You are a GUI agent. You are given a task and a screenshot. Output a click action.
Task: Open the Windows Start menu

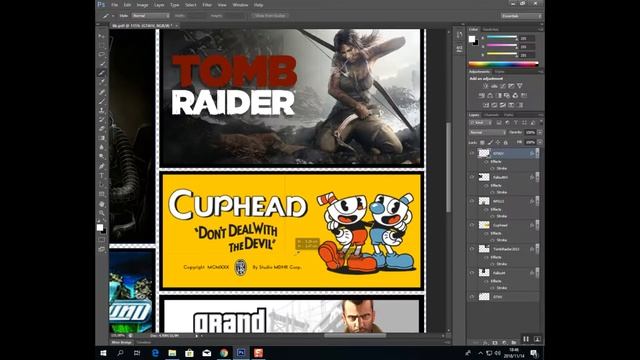(103, 353)
